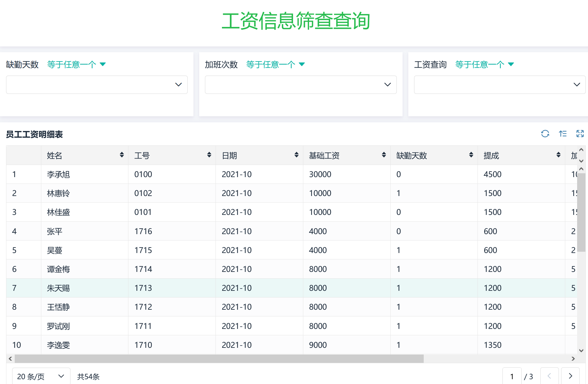This screenshot has height=384, width=588.
Task: Sort table by 缺勤天数 column
Action: (x=471, y=155)
